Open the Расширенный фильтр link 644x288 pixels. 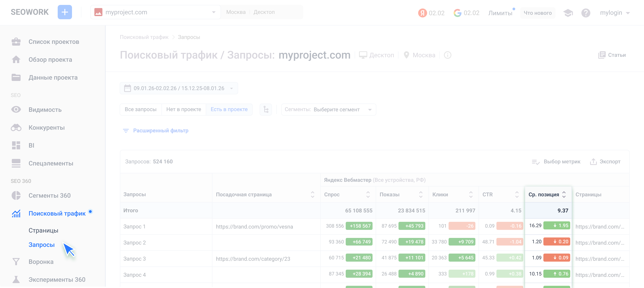tap(161, 131)
